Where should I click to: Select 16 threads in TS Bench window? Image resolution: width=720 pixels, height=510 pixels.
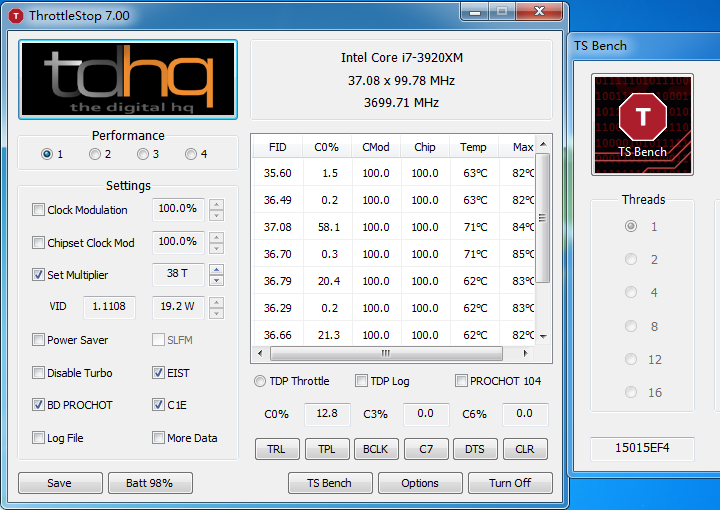point(631,392)
